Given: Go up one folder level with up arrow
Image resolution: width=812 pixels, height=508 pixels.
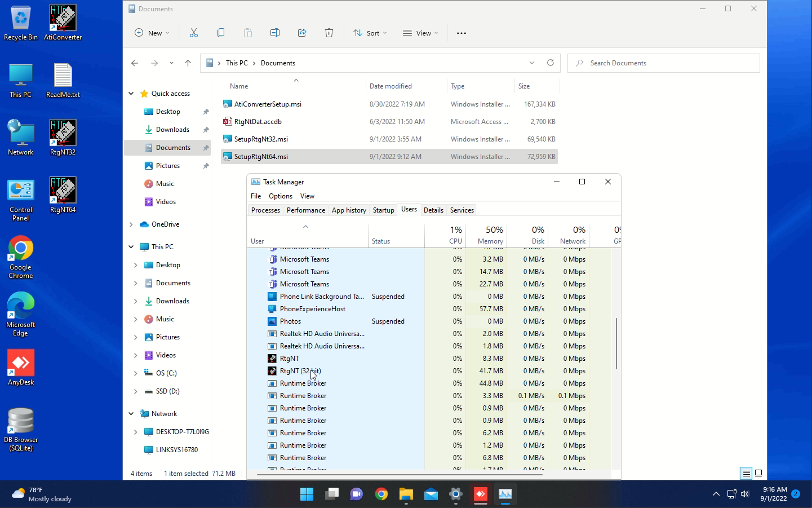Looking at the screenshot, I should 188,63.
